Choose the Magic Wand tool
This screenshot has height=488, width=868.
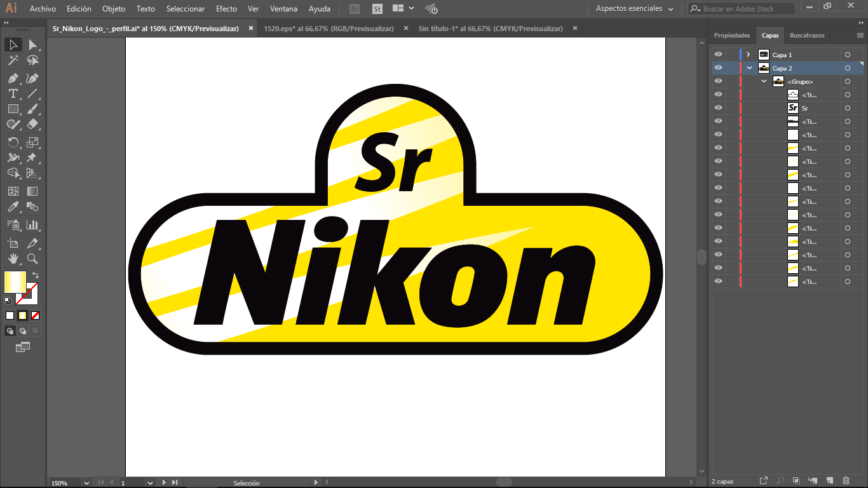(13, 60)
